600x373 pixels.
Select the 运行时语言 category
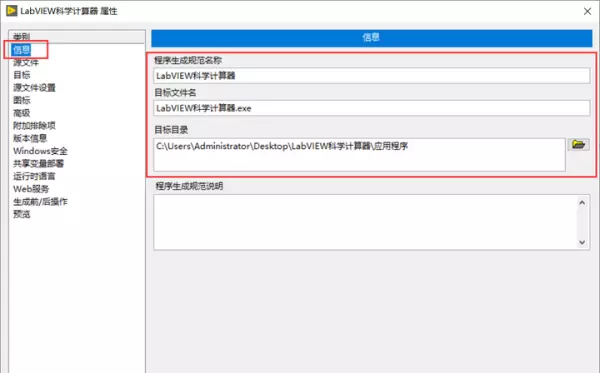(x=34, y=176)
